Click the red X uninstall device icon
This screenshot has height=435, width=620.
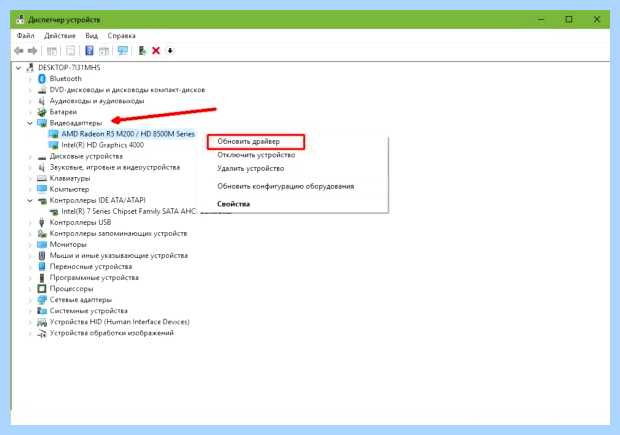(156, 51)
